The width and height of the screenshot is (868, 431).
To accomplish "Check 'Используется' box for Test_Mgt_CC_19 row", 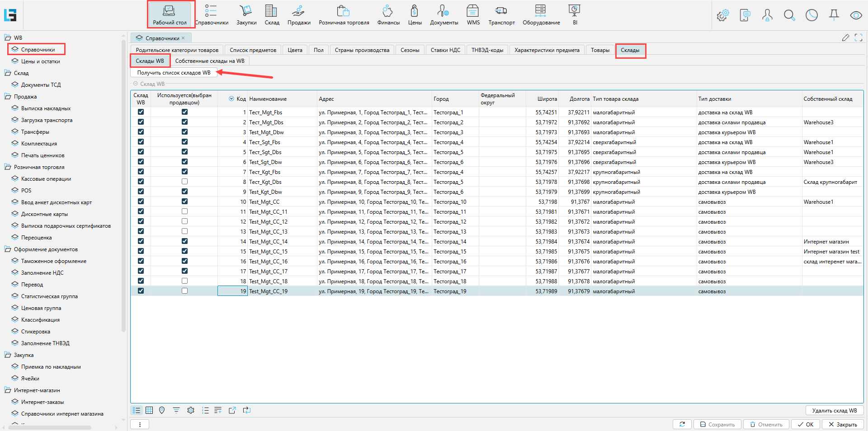I will click(184, 291).
